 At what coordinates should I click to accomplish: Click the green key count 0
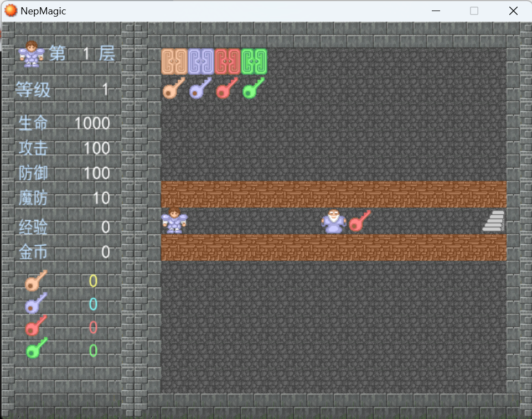tap(94, 350)
